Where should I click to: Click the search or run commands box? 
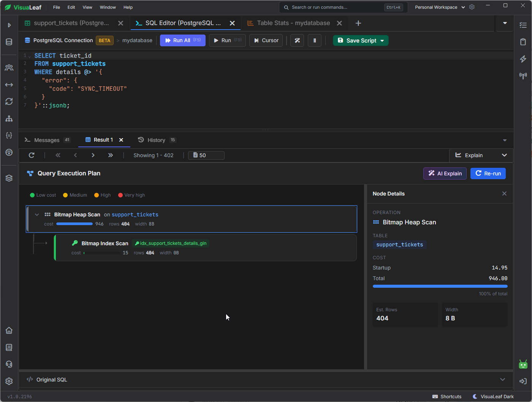tap(344, 7)
